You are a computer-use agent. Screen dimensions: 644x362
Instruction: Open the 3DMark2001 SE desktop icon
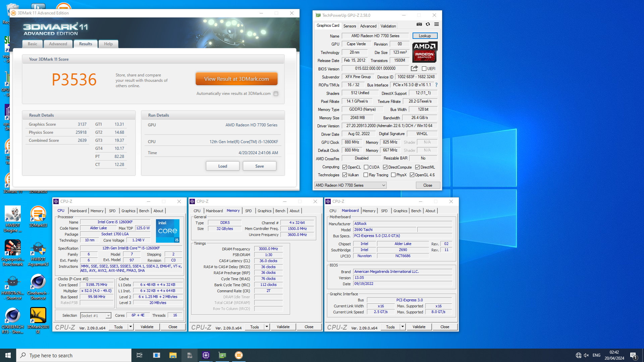[38, 321]
